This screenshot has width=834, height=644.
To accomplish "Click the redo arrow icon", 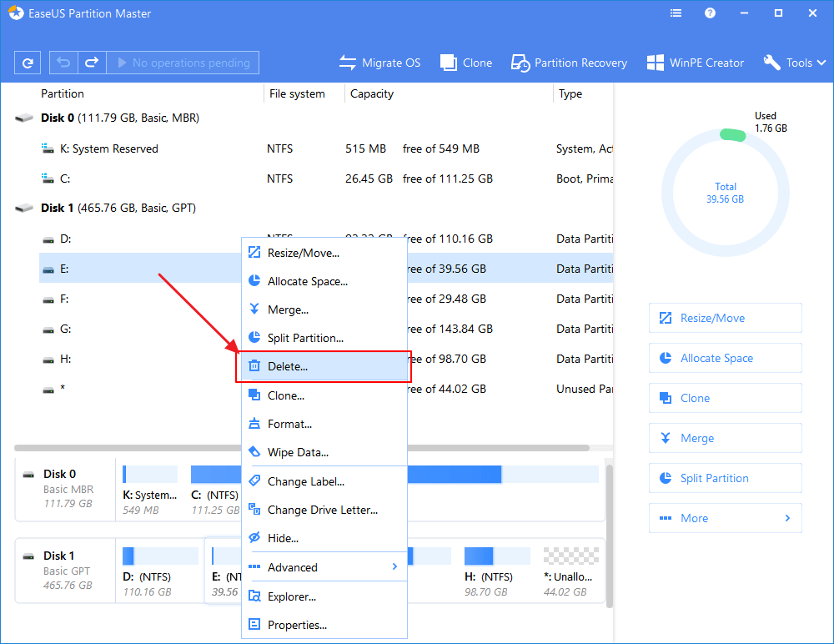I will coord(92,63).
